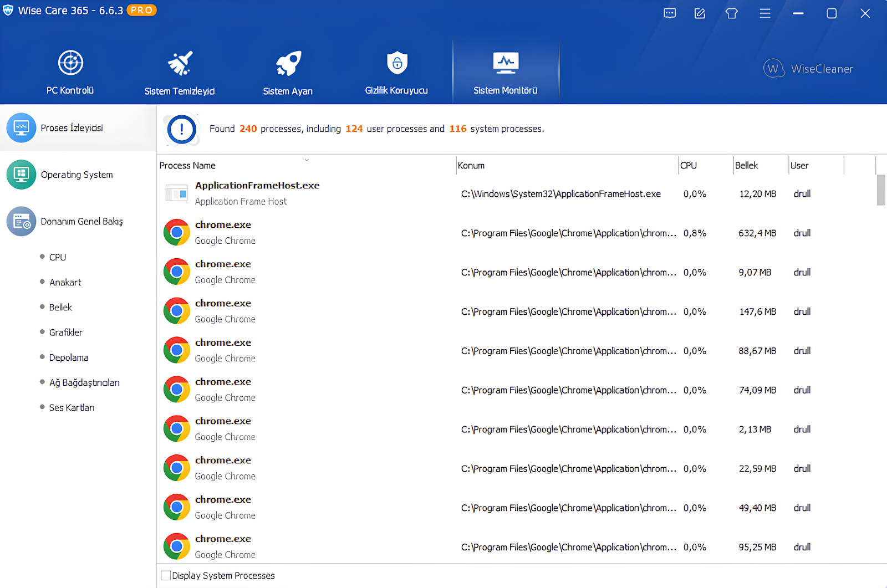
Task: Sort by CPU column header
Action: (706, 165)
